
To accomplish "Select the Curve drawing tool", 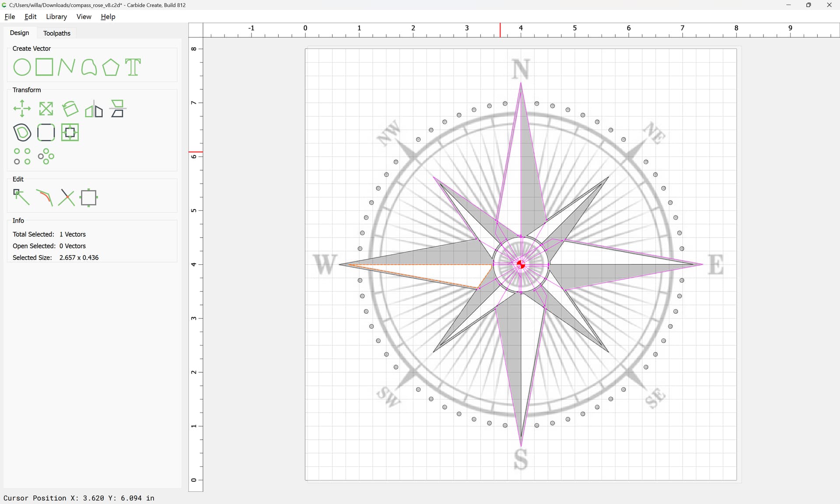I will click(x=89, y=67).
